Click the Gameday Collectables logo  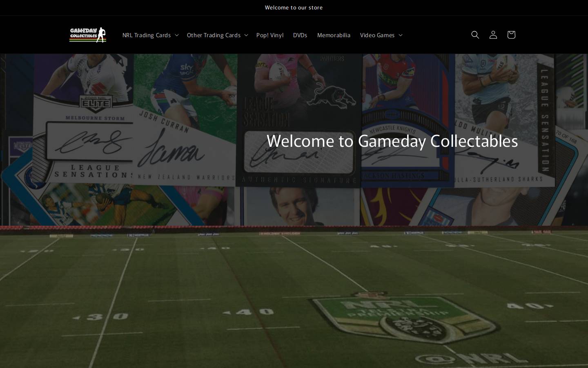pos(88,35)
